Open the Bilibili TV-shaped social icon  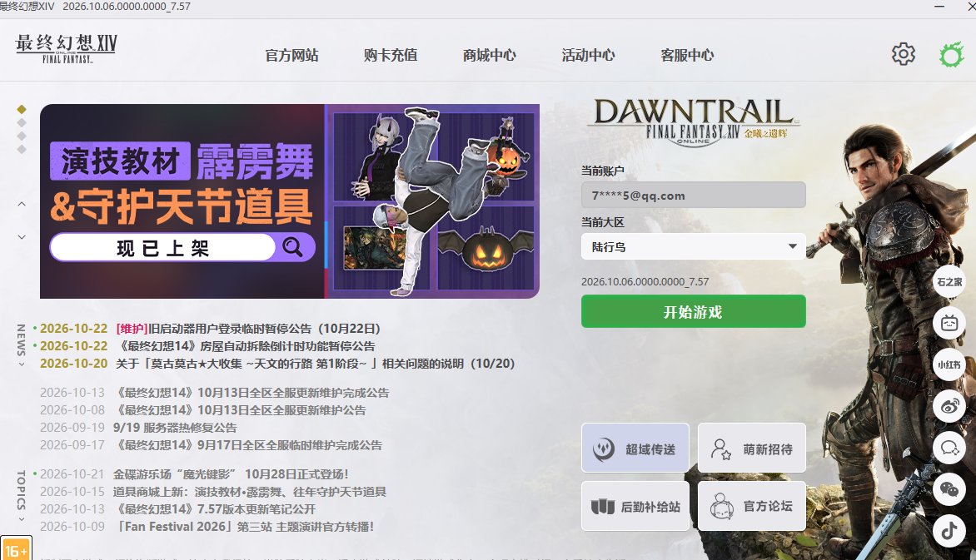(949, 324)
